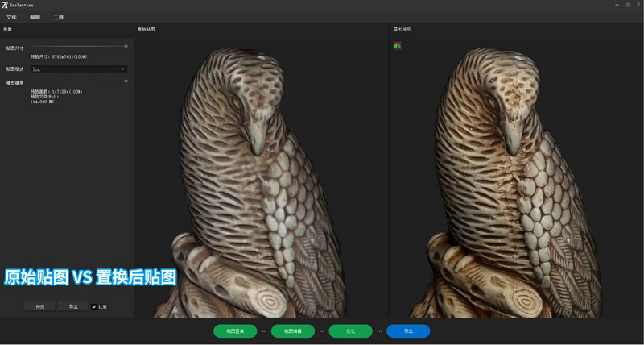Click the 原始贴图 panel title

146,30
